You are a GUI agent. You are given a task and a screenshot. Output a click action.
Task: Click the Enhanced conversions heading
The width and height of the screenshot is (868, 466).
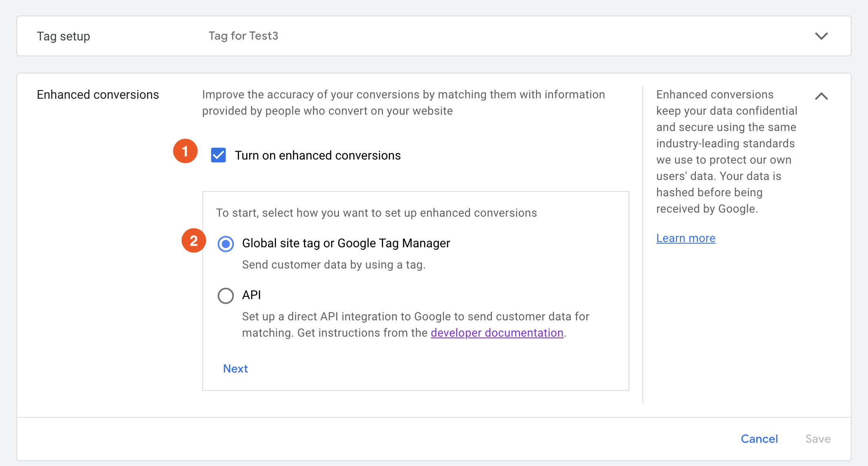tap(98, 95)
